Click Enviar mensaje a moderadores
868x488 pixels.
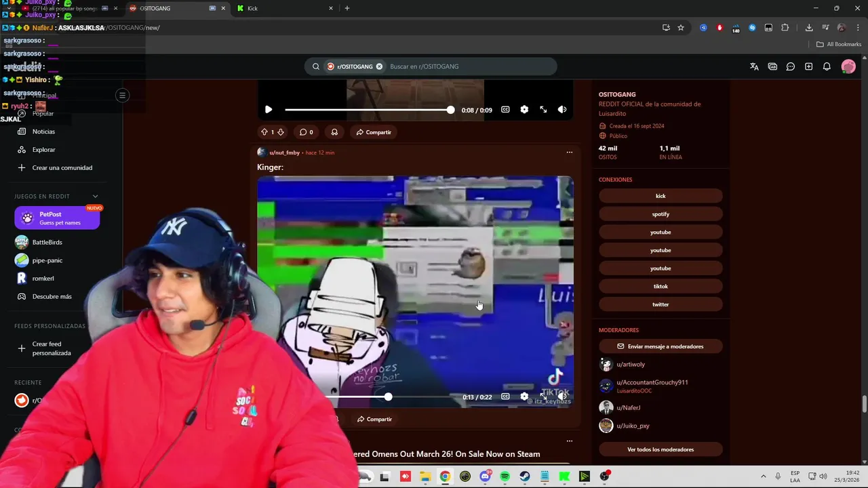point(660,346)
